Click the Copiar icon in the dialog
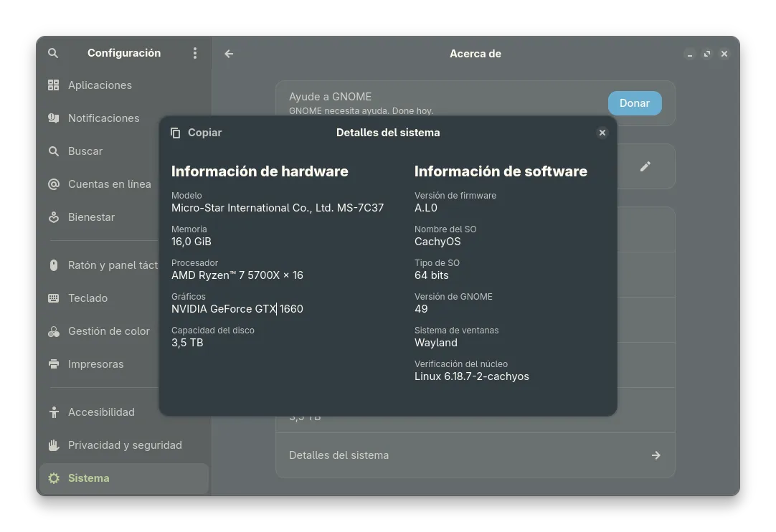776x532 pixels. click(176, 133)
